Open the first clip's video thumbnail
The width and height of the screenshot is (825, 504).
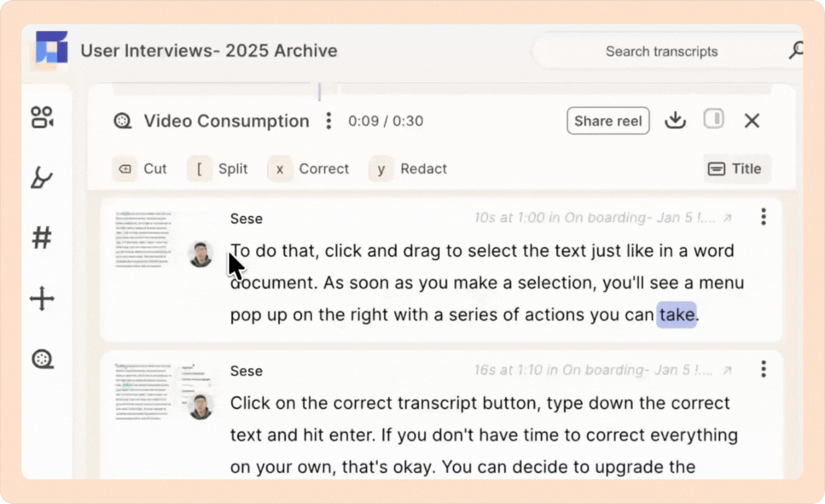coord(145,240)
